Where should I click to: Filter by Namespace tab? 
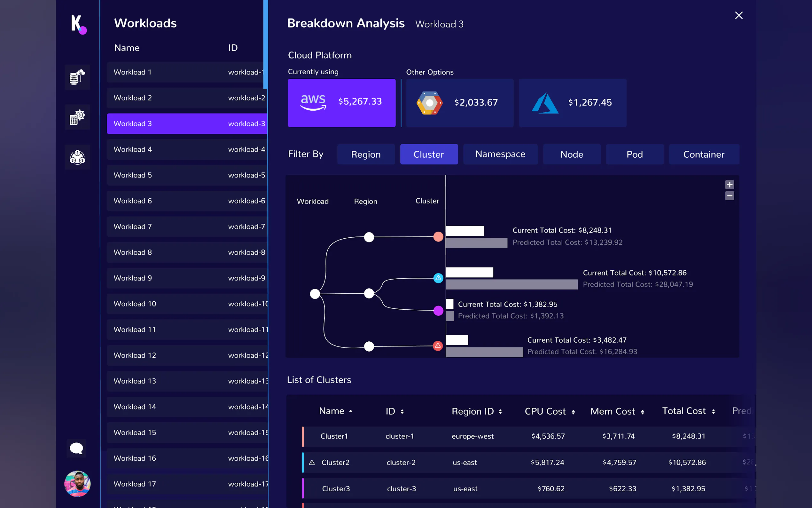coord(500,154)
